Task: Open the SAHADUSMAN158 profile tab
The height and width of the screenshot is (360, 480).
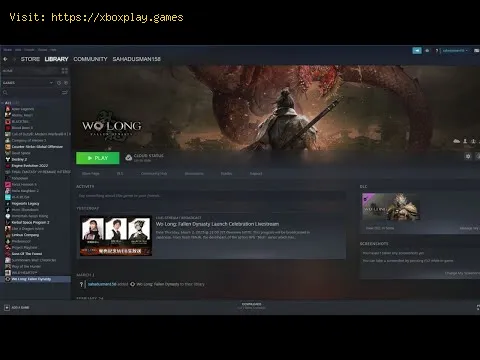Action: tap(136, 59)
